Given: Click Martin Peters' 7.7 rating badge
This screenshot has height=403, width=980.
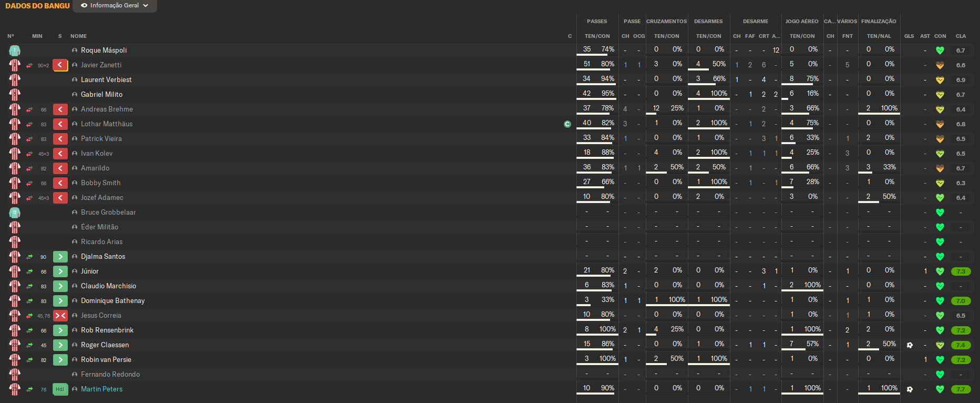Looking at the screenshot, I should point(961,389).
